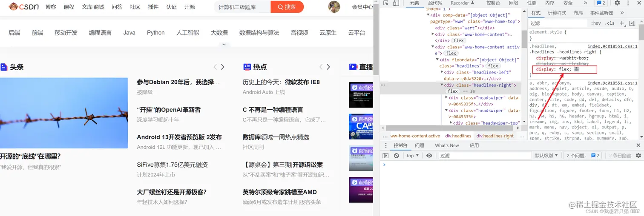Viewport: 644px width, 216px height.
Task: Toggle flex badge on www-home-content active div
Action: point(451,54)
